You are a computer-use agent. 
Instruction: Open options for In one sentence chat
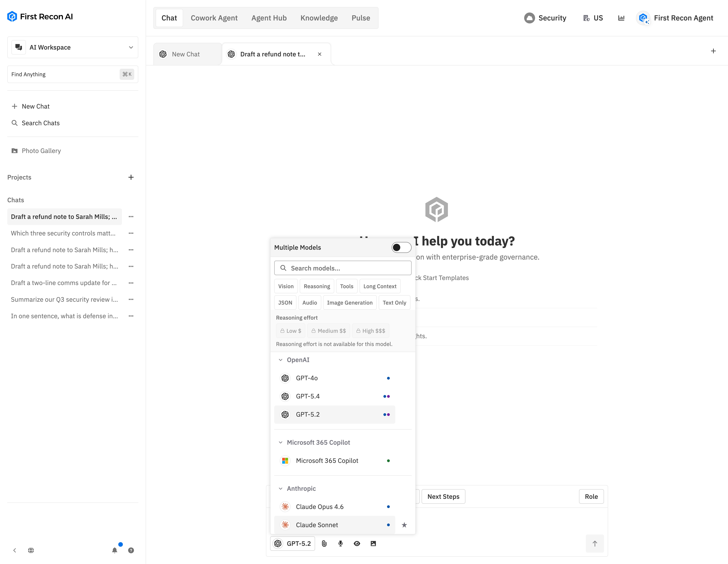click(x=131, y=316)
